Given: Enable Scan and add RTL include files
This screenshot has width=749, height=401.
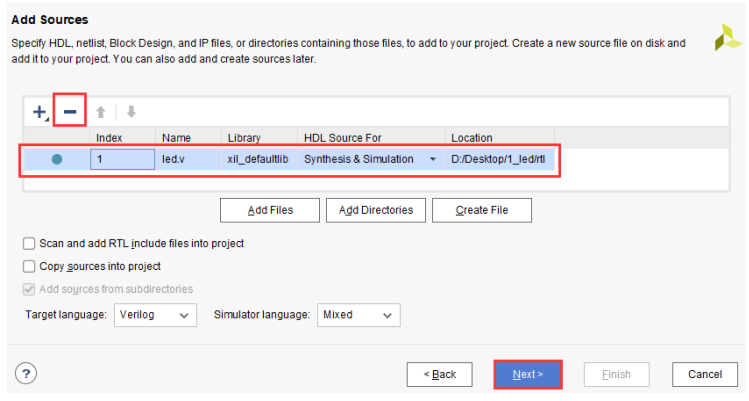Looking at the screenshot, I should pyautogui.click(x=29, y=243).
